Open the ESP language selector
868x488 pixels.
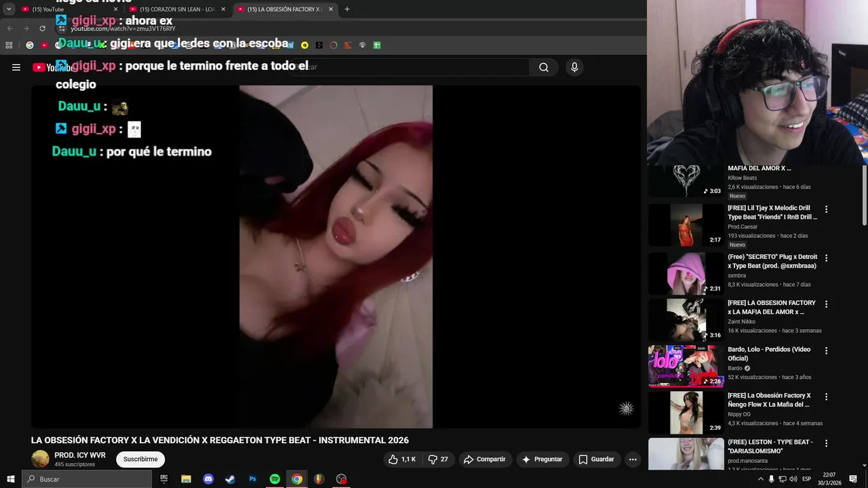coord(807,479)
